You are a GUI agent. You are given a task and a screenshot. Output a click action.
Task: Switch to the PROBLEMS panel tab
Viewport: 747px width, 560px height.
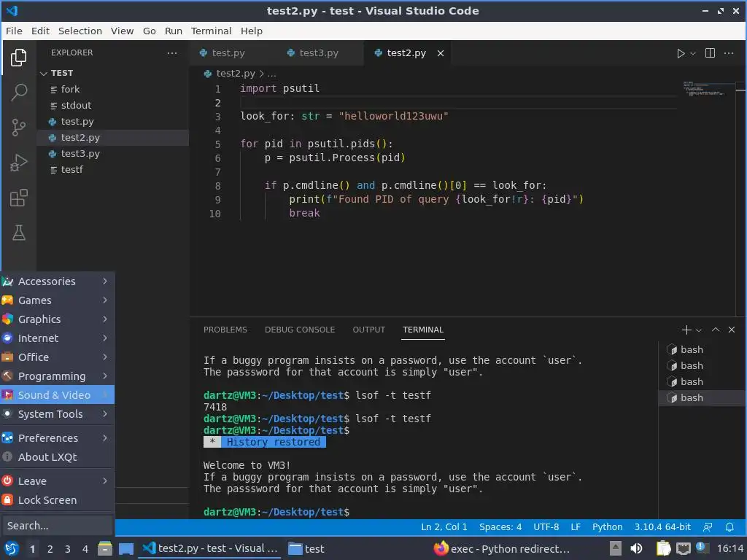(x=225, y=330)
